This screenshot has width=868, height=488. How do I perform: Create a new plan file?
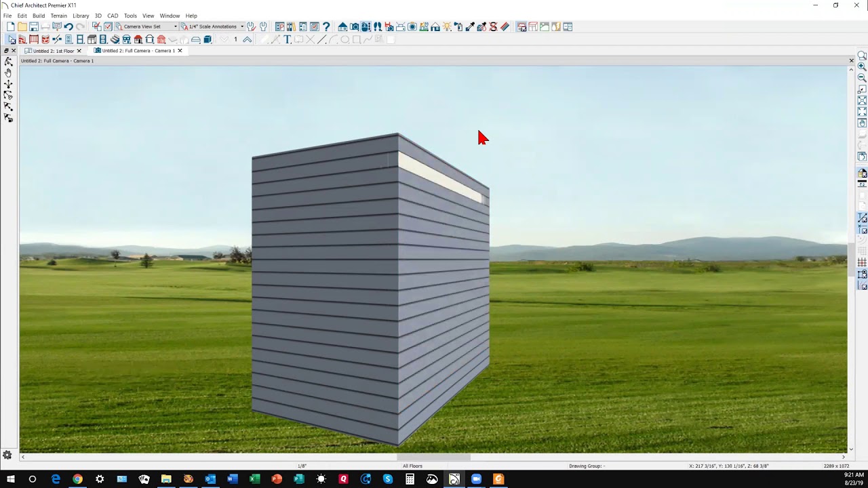point(11,26)
